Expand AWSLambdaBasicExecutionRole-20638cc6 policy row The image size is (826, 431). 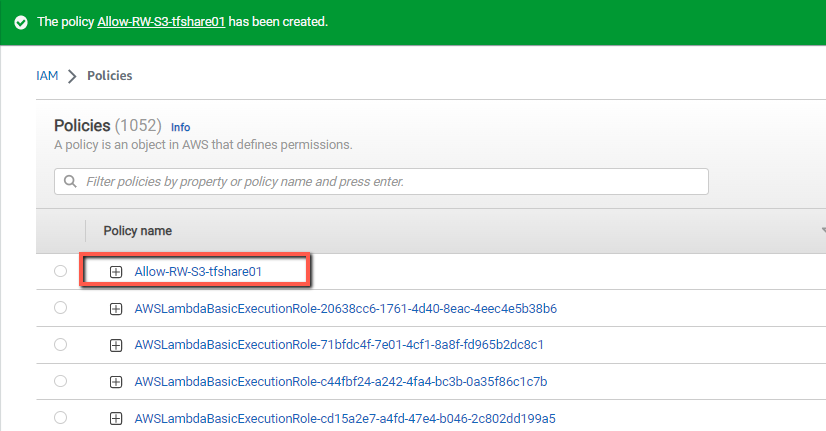116,309
